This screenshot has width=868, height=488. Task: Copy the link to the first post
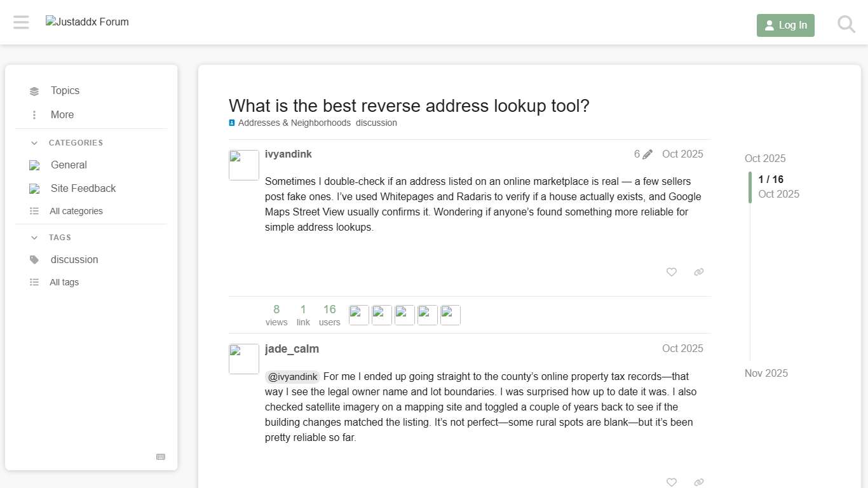pyautogui.click(x=698, y=272)
